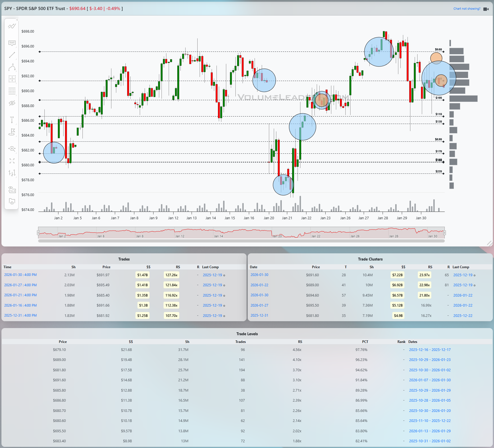The width and height of the screenshot is (494, 448).
Task: Collapse the drawing toolbar with the chevron
Action: 17,20
